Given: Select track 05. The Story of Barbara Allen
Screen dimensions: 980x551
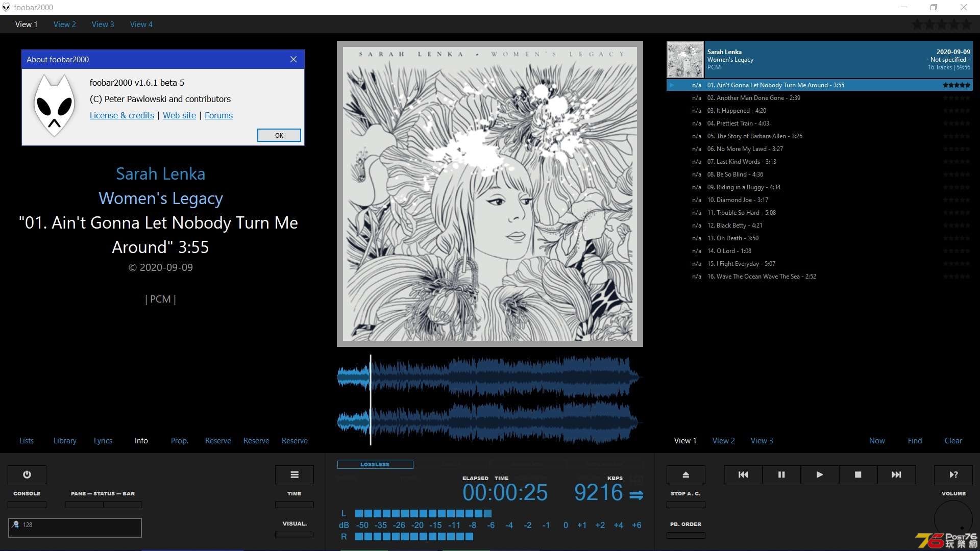Looking at the screenshot, I should tap(819, 136).
